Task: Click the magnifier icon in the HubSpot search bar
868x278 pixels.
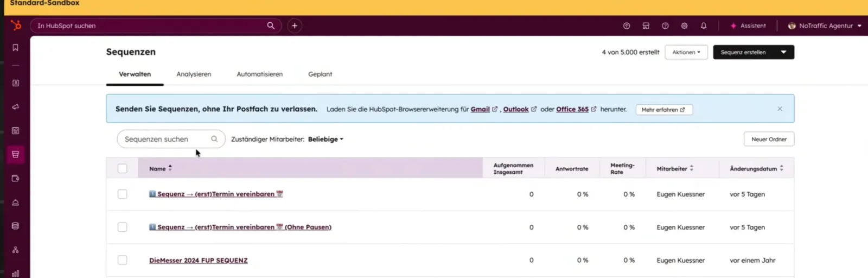Action: [271, 26]
